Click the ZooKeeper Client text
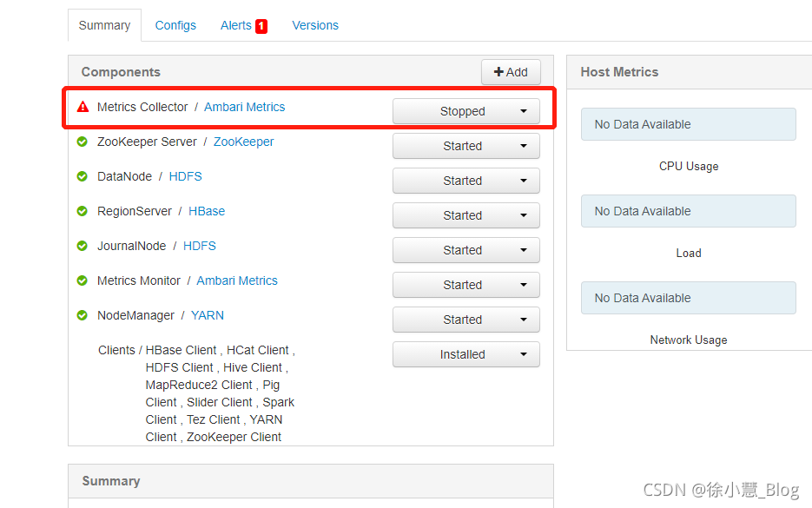 (x=234, y=437)
